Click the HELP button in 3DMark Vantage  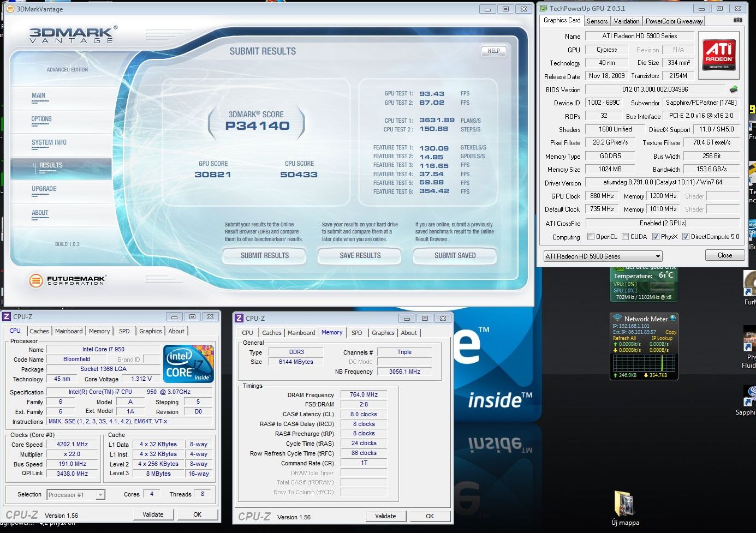coord(494,51)
